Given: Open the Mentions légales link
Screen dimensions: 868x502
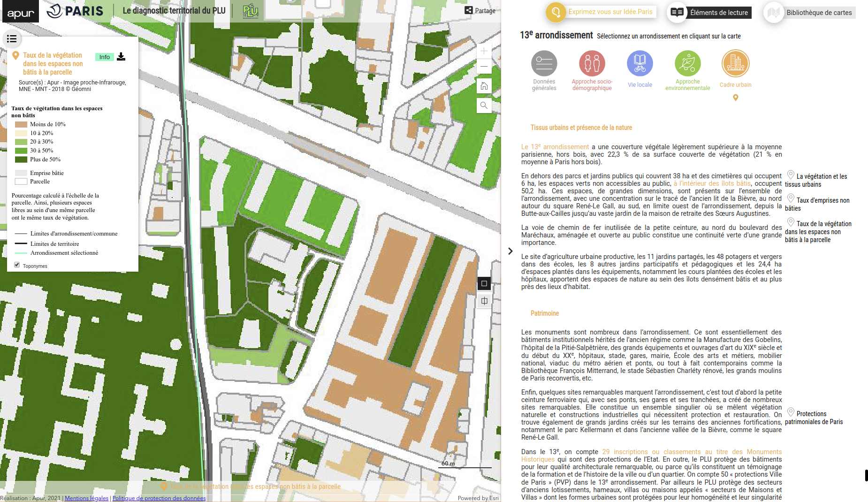Looking at the screenshot, I should point(86,498).
